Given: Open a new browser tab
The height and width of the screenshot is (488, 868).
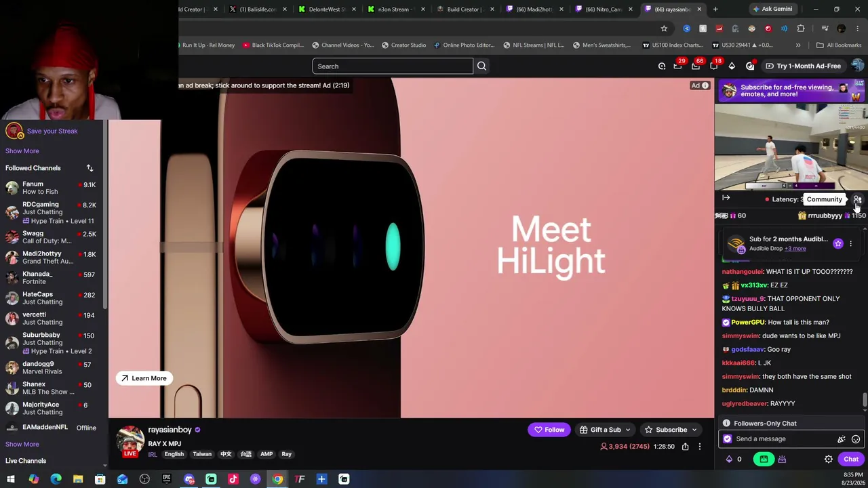Looking at the screenshot, I should (x=715, y=9).
